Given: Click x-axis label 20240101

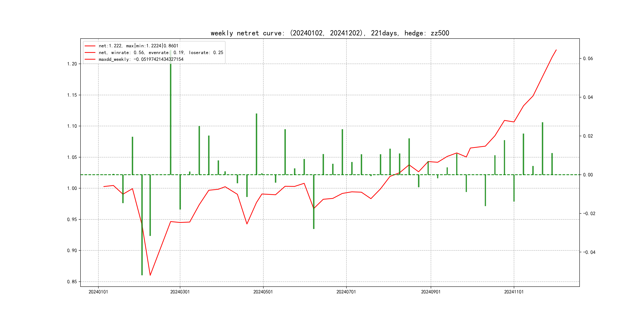Looking at the screenshot, I should [98, 292].
